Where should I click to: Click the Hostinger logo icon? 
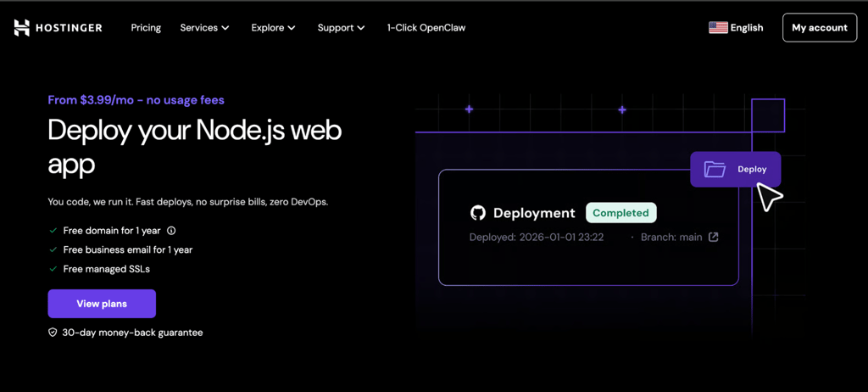[x=21, y=28]
